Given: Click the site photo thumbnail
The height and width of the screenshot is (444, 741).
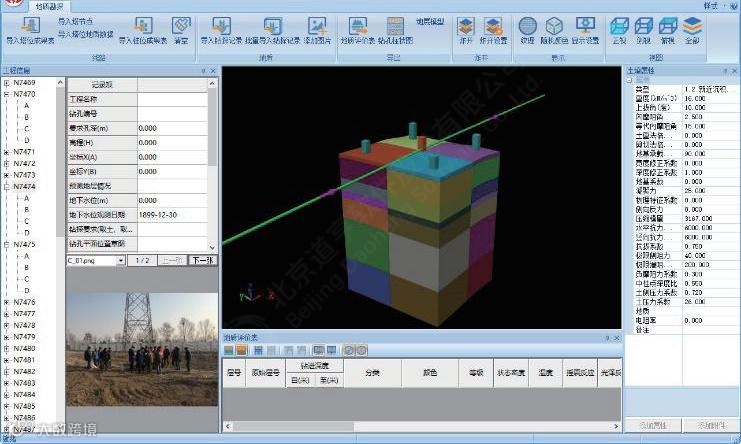Looking at the screenshot, I should pyautogui.click(x=142, y=349).
